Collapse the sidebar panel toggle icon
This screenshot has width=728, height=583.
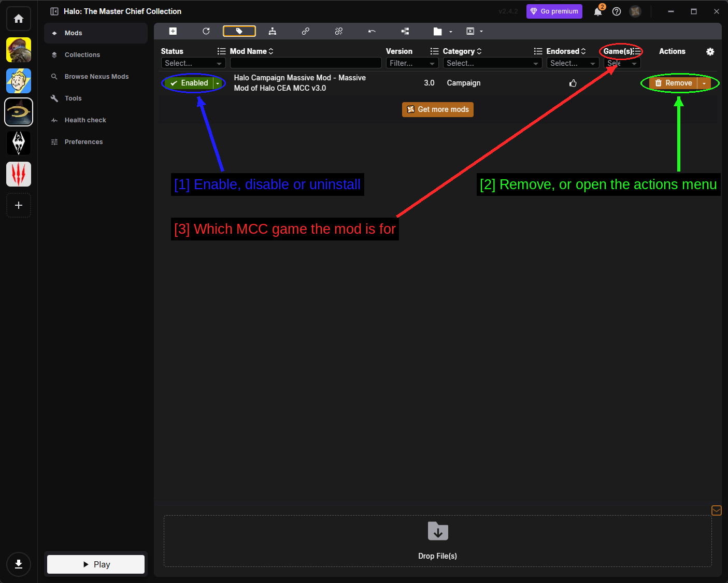click(54, 11)
